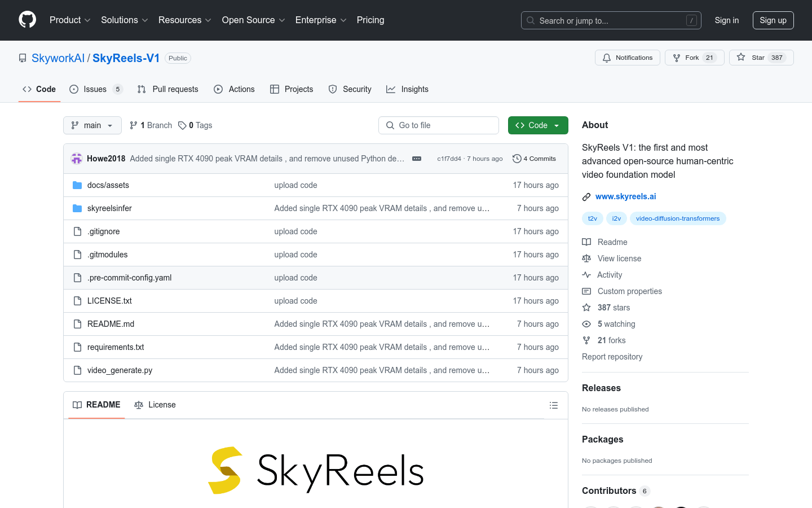Open commit c1f7dd4
Viewport: 812px width, 508px height.
pos(449,159)
